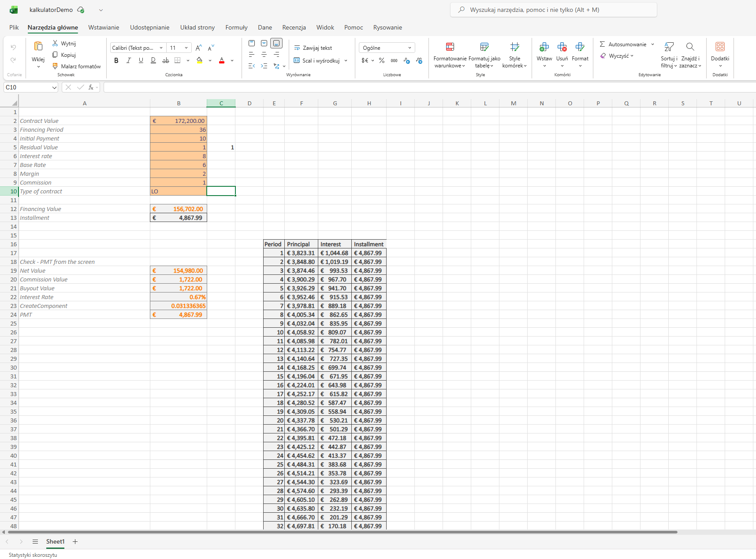756x559 pixels.
Task: Click Zawijaj tekst button
Action: (313, 48)
